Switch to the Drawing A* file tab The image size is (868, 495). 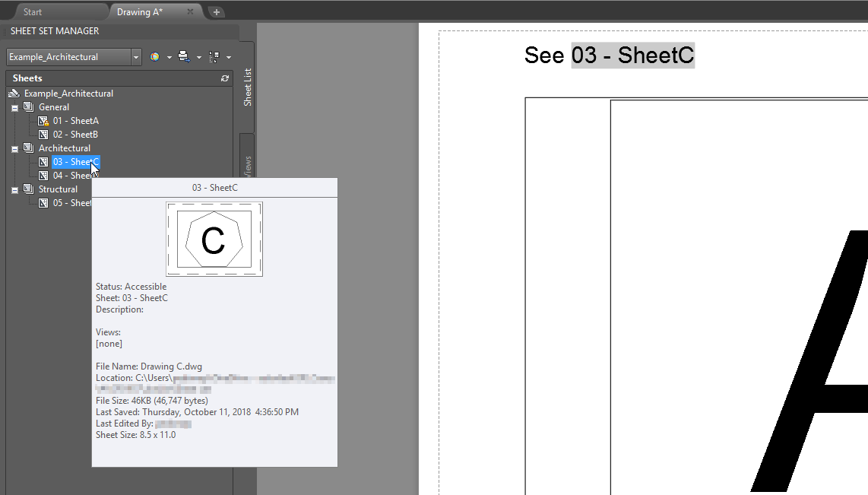click(140, 11)
